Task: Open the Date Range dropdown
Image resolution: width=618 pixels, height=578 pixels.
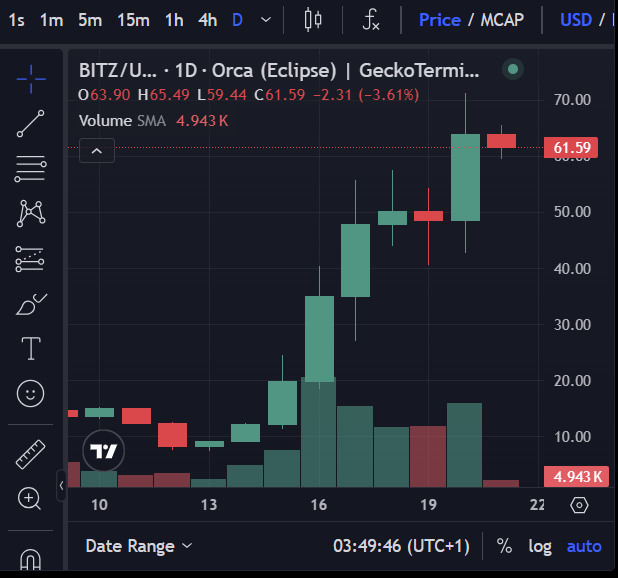Action: pyautogui.click(x=139, y=546)
